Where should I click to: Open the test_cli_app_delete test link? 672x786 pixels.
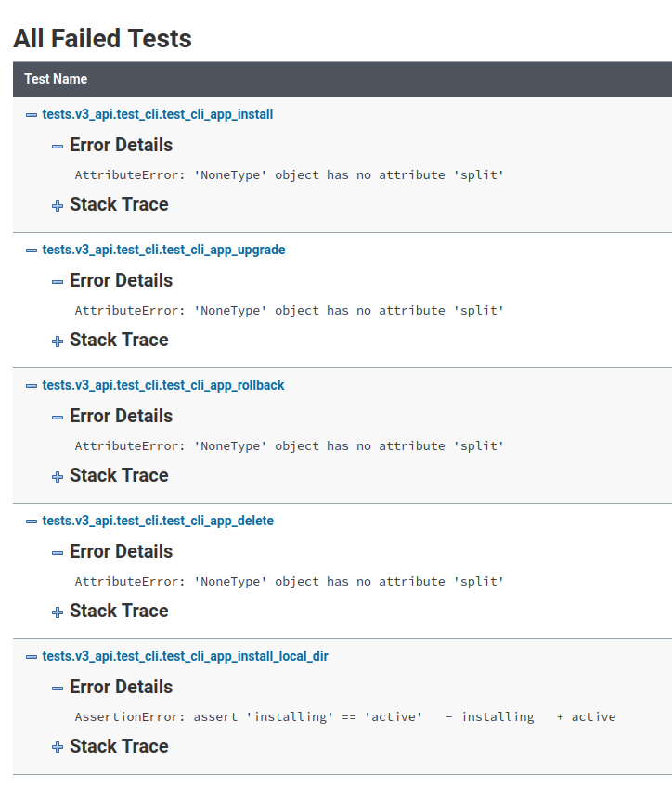pyautogui.click(x=157, y=521)
